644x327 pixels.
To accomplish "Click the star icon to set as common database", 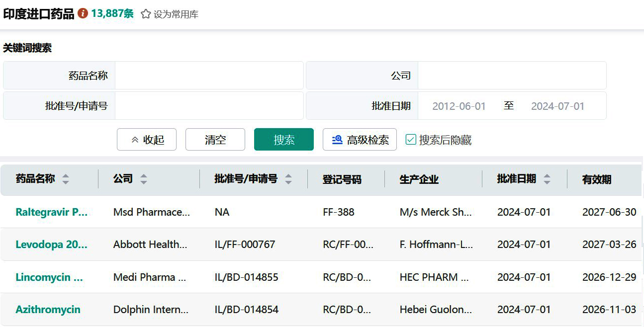I will point(146,14).
